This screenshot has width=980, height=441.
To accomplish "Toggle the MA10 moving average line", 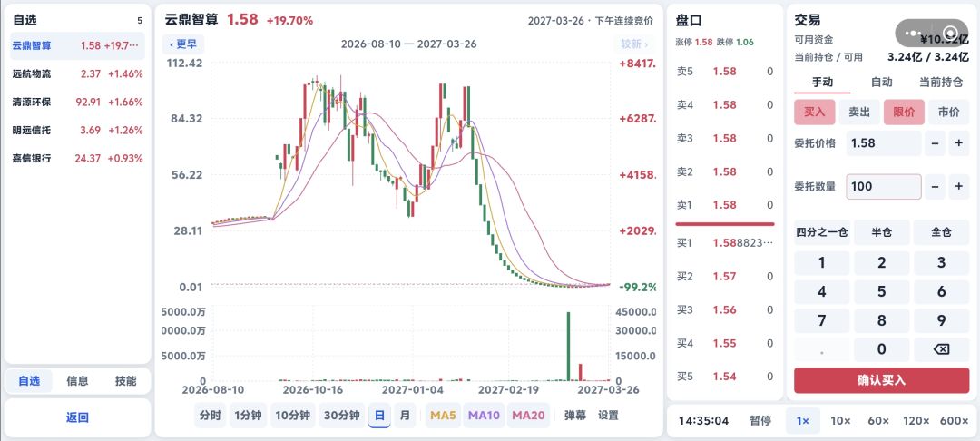I will click(x=484, y=415).
